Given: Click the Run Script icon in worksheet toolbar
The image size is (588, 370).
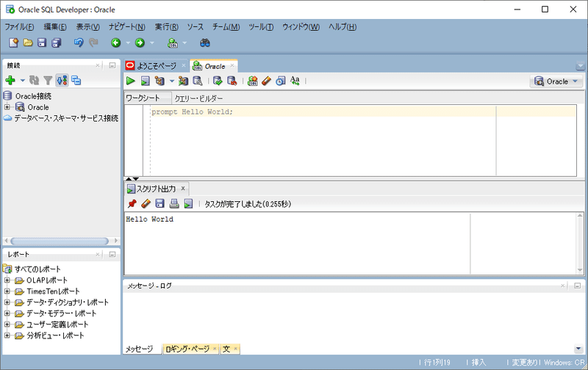Looking at the screenshot, I should pos(145,81).
